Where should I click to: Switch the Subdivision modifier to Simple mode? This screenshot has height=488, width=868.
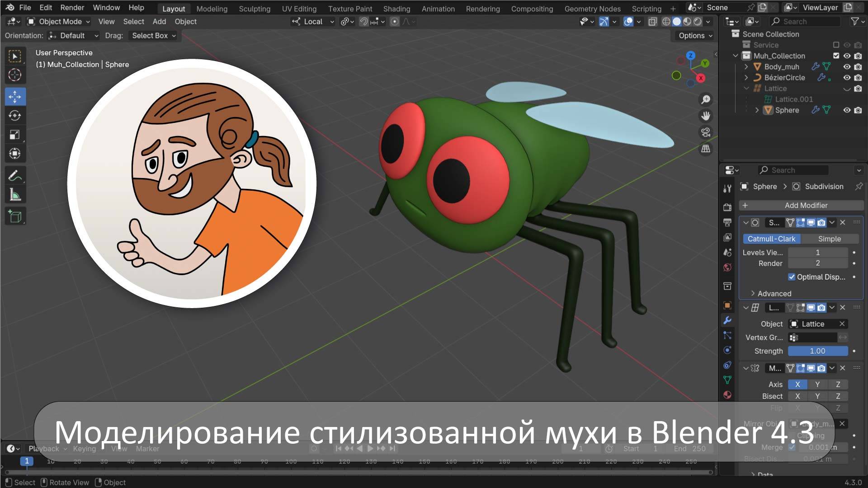[830, 239]
